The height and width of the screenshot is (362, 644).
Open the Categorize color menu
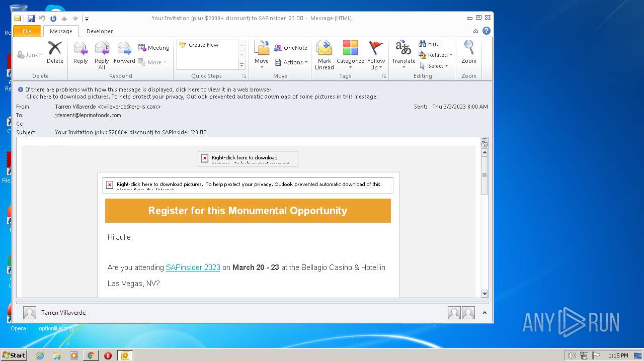[x=350, y=55]
